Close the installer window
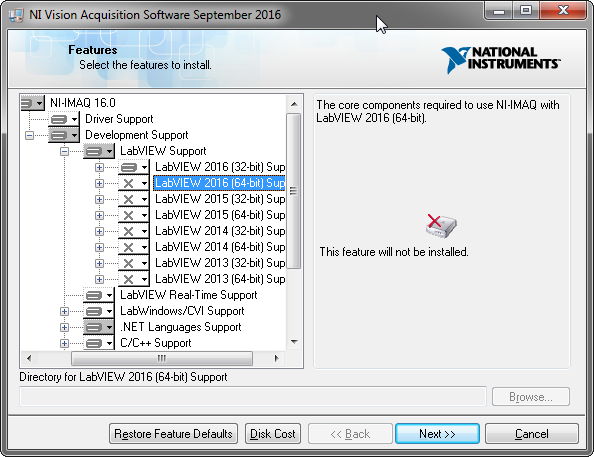Image resolution: width=594 pixels, height=457 pixels. pyautogui.click(x=564, y=11)
